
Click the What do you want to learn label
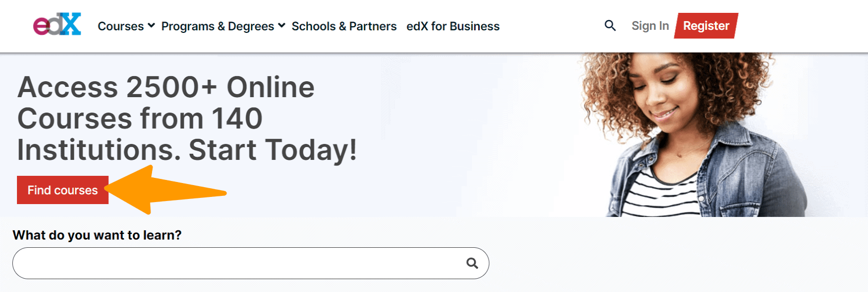(x=97, y=235)
